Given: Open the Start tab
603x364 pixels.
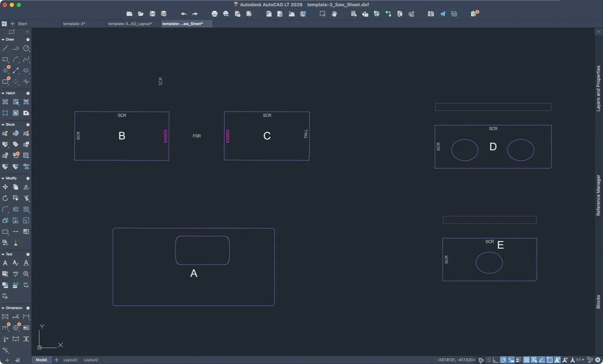Looking at the screenshot, I should (22, 24).
